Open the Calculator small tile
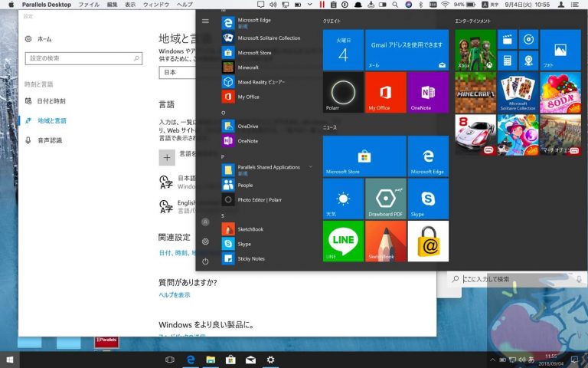The image size is (588, 368). click(x=508, y=61)
